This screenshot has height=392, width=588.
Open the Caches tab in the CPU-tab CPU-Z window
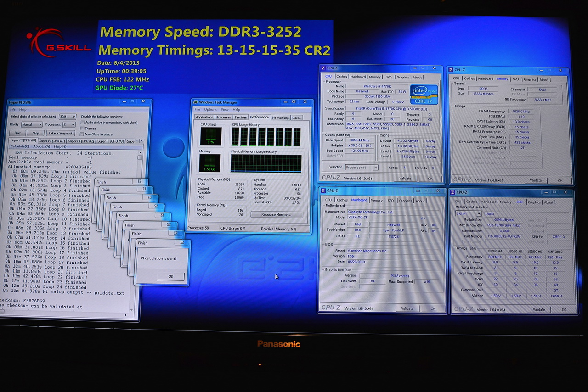pos(342,77)
